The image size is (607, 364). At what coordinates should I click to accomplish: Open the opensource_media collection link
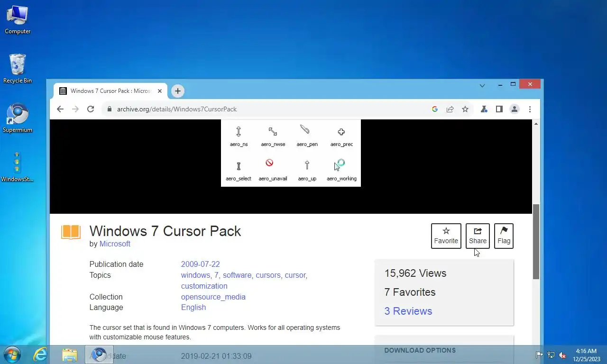(x=213, y=297)
